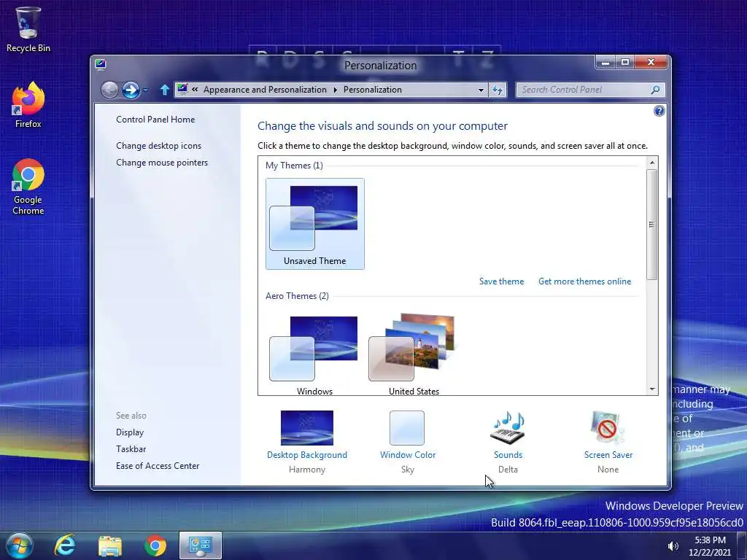Open Ease of Access Center
This screenshot has height=560, width=747.
point(158,466)
